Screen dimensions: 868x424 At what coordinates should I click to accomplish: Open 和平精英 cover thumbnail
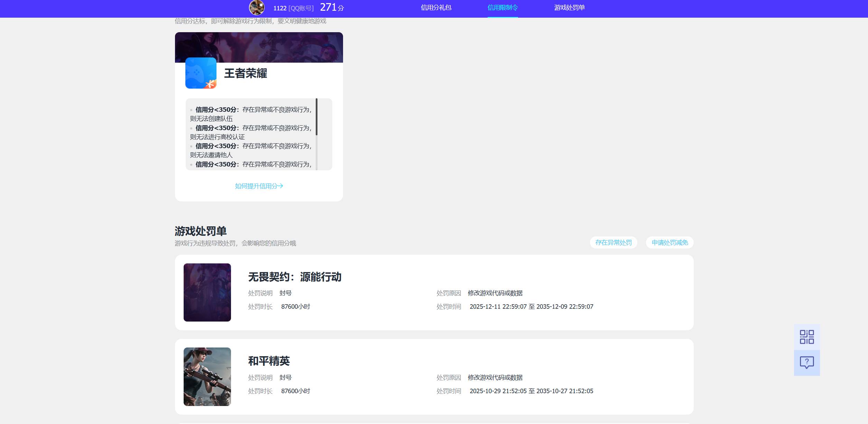[x=207, y=377]
